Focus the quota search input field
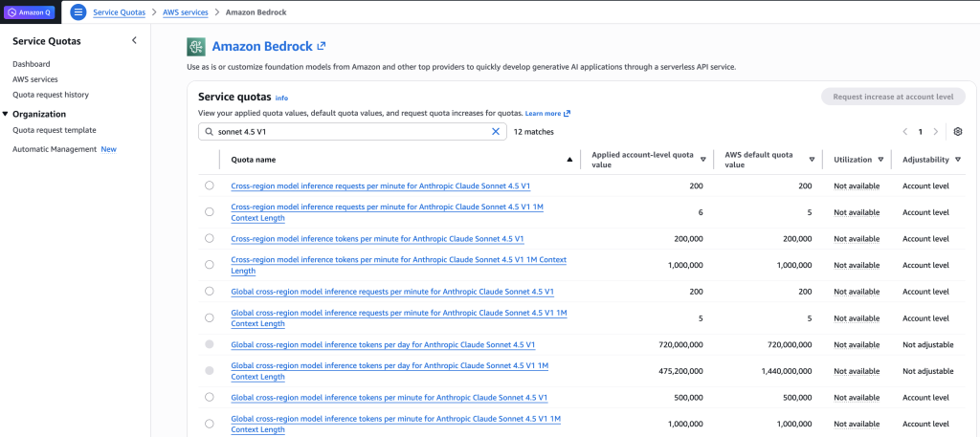The width and height of the screenshot is (980, 437). (352, 132)
